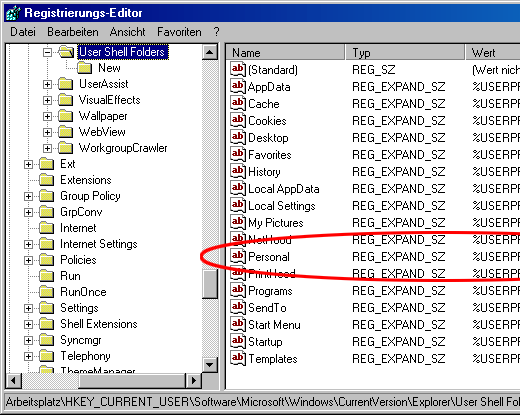The height and width of the screenshot is (415, 520).
Task: Click the folder icon beside UserAssist
Action: coord(65,84)
